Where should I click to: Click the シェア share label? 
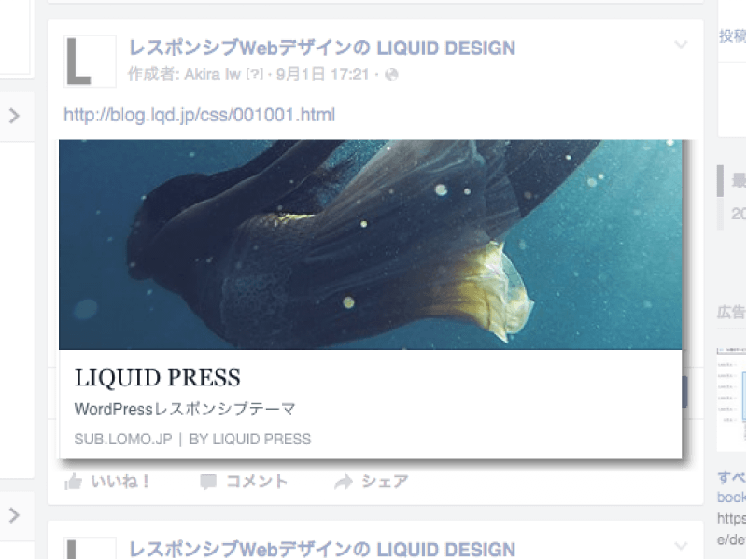tap(385, 482)
